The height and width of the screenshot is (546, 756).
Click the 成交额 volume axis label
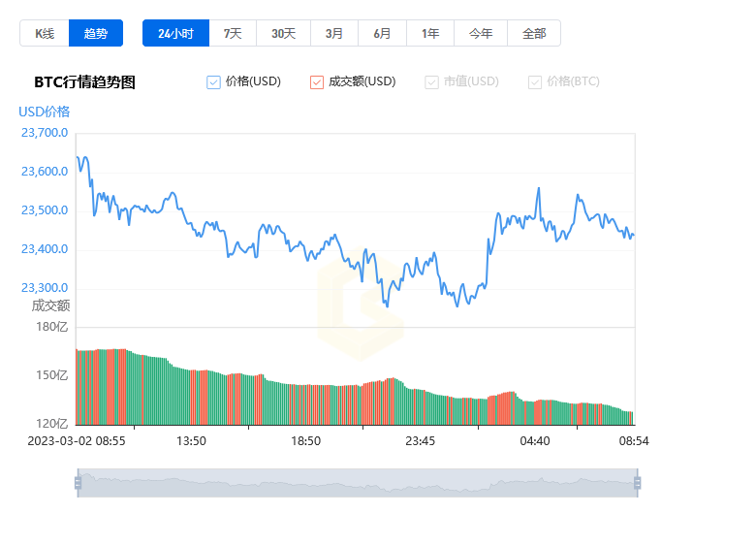[50, 305]
